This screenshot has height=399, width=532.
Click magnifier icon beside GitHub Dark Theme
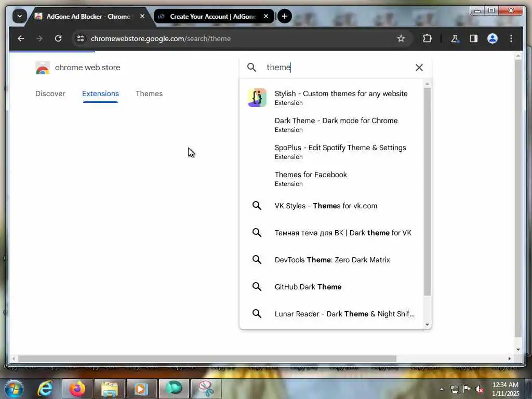pos(257,287)
